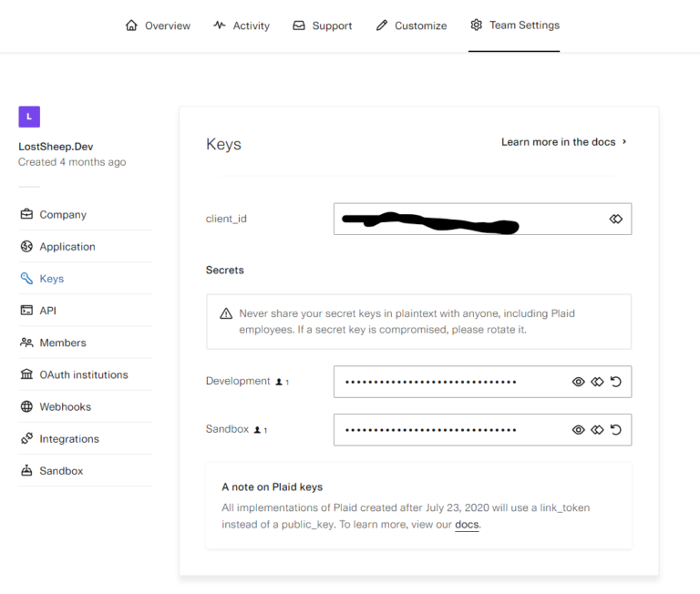Select Keys in the sidebar

coord(86,279)
